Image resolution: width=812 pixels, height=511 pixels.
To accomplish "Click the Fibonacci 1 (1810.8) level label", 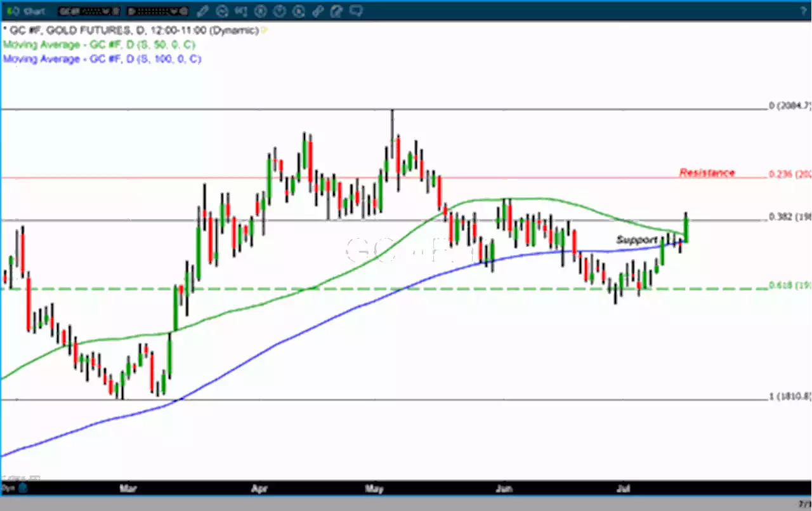I will click(x=790, y=396).
